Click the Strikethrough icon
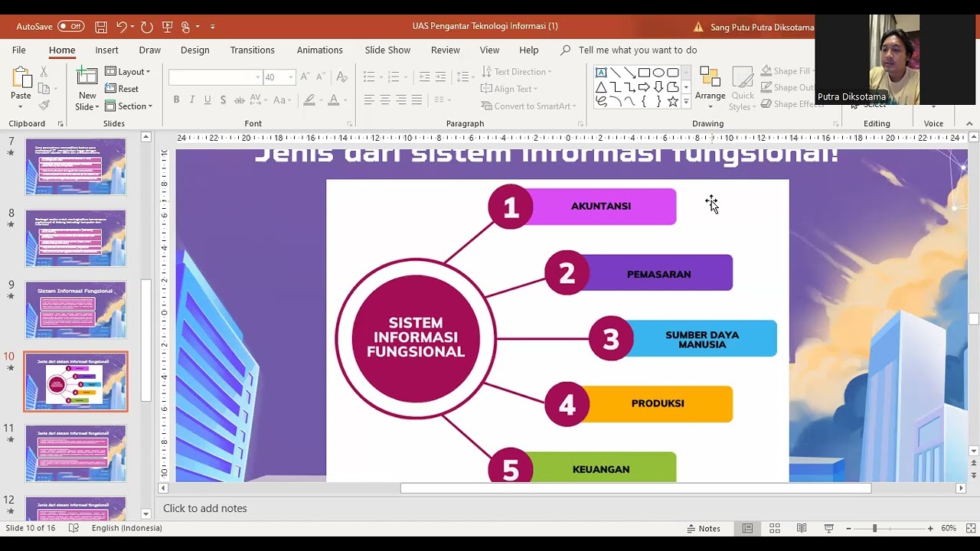980x551 pixels. coord(240,99)
